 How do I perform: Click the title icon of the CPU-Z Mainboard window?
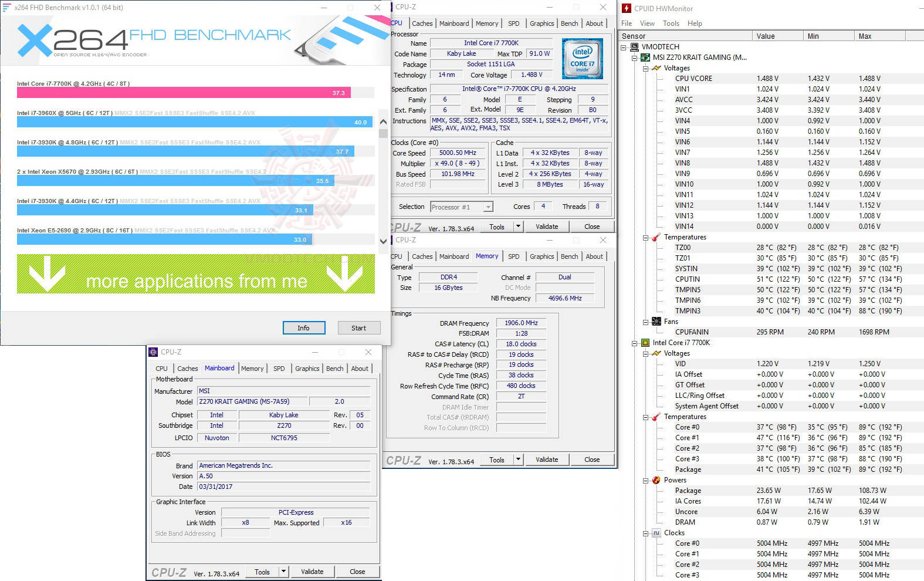153,352
